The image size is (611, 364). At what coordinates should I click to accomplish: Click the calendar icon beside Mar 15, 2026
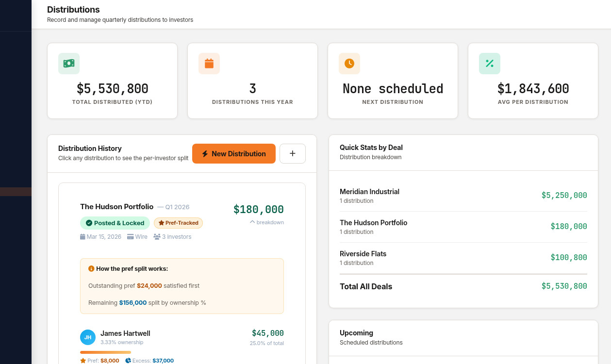click(83, 236)
